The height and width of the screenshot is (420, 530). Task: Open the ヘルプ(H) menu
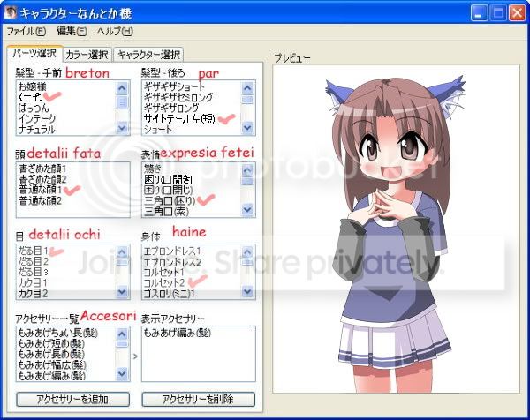point(114,32)
